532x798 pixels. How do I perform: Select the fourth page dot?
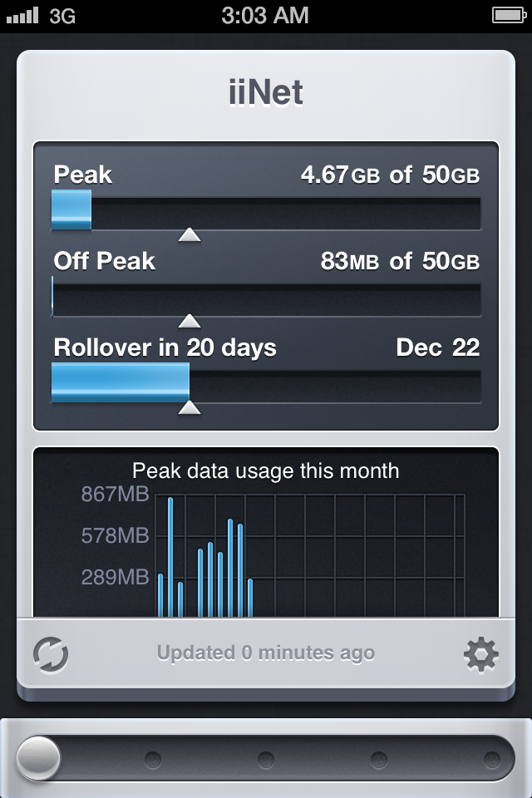379,760
